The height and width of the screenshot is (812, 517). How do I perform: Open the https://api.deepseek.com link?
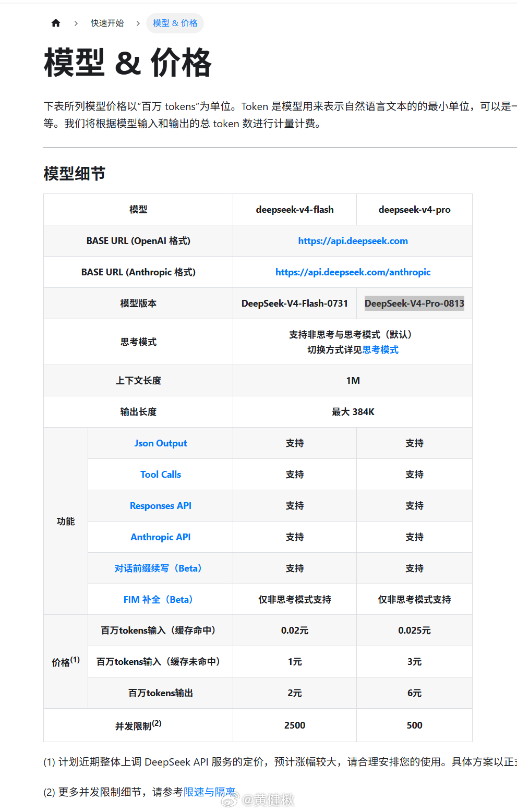pyautogui.click(x=353, y=241)
